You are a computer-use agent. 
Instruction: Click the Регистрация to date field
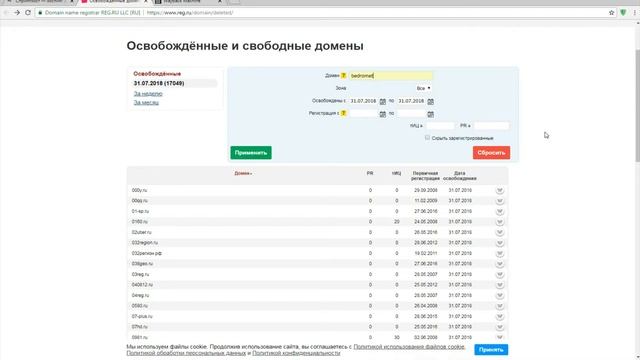[411, 113]
